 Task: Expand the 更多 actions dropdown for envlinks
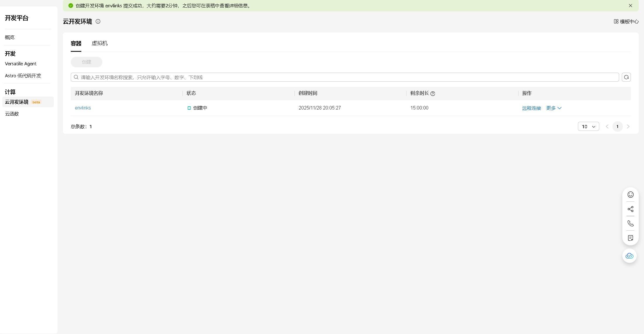pos(554,108)
